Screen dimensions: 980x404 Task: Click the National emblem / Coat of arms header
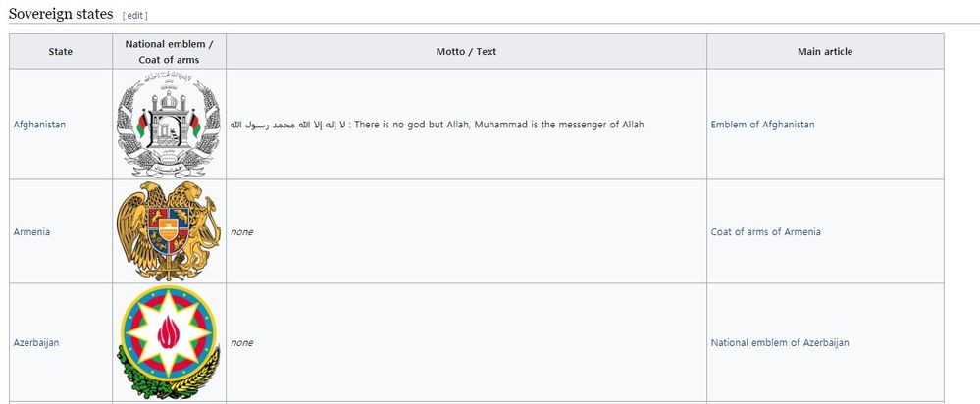coord(169,52)
